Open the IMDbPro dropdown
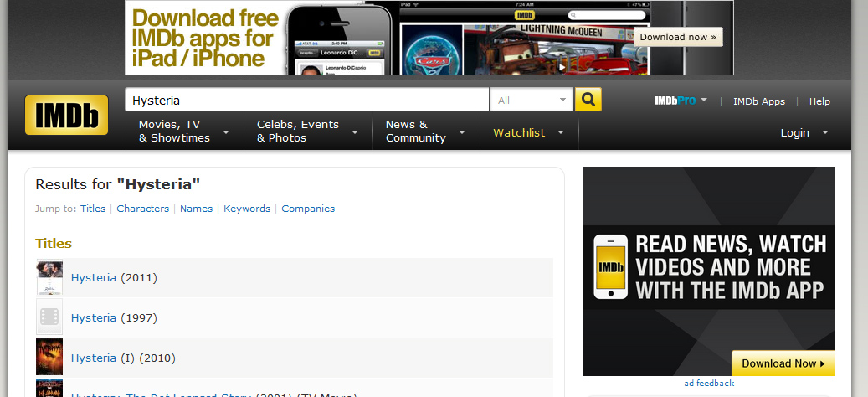868x397 pixels. [681, 101]
